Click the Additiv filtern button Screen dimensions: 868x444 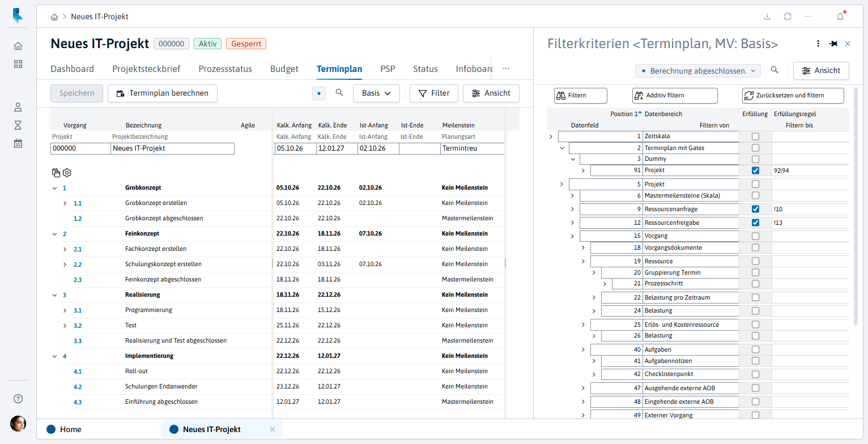pos(675,96)
